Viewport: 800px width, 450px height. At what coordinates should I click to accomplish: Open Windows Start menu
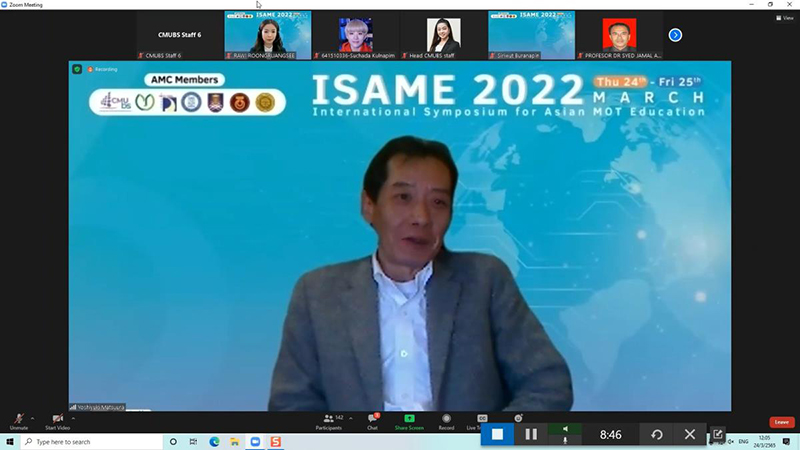pos(10,441)
